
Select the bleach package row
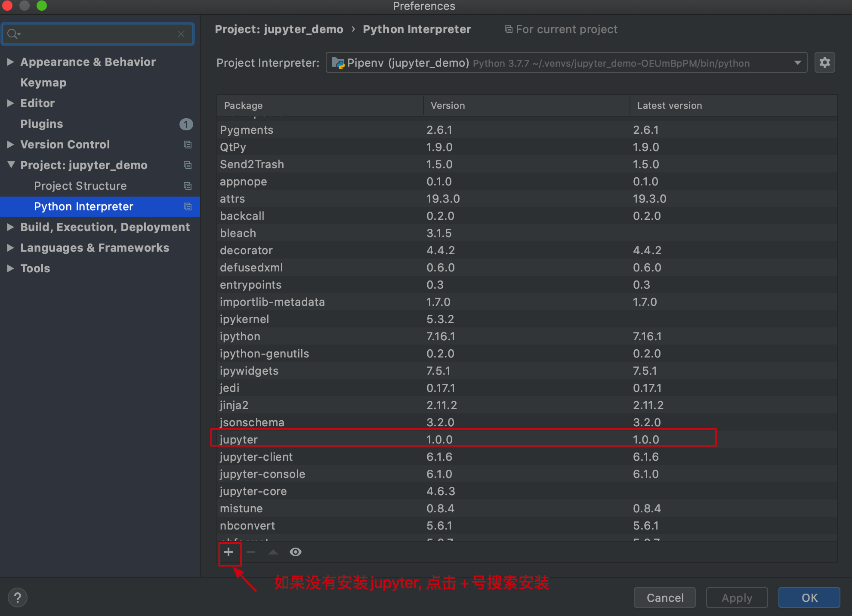527,233
